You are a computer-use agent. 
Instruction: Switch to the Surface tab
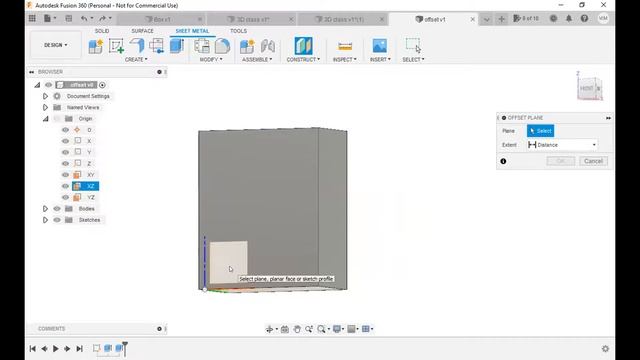coord(142,31)
